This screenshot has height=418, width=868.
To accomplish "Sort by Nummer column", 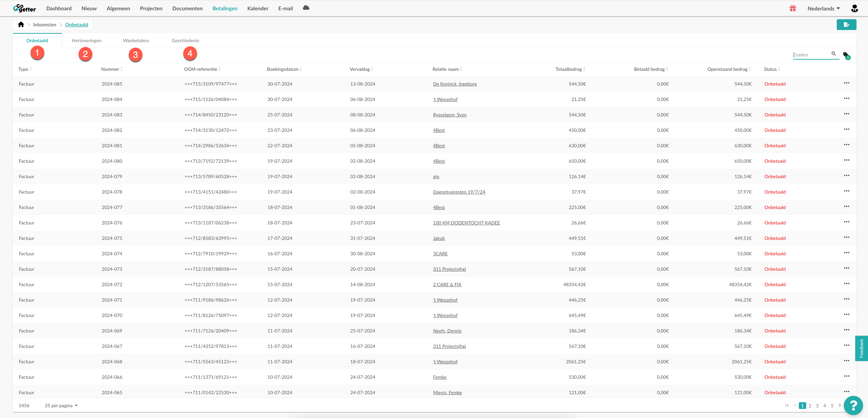I will pyautogui.click(x=112, y=69).
